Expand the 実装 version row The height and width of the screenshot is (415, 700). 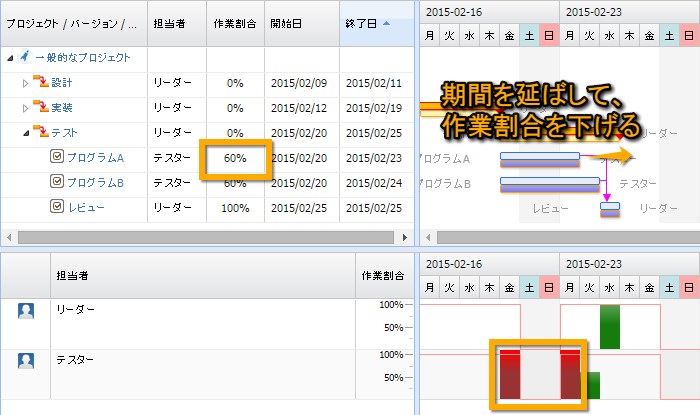25,108
